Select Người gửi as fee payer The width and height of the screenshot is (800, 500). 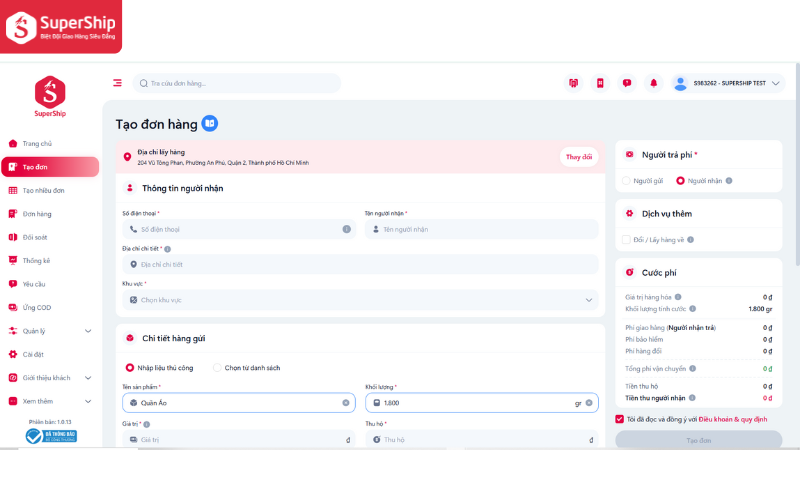pos(627,181)
